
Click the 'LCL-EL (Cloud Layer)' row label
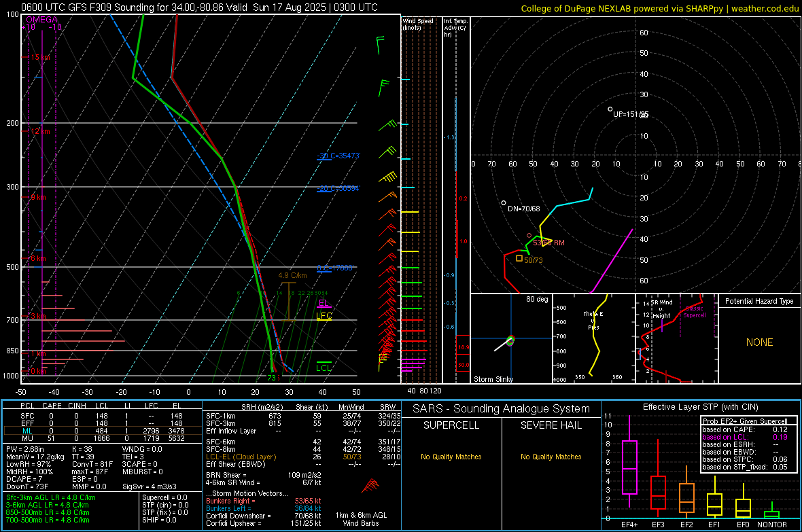241,457
